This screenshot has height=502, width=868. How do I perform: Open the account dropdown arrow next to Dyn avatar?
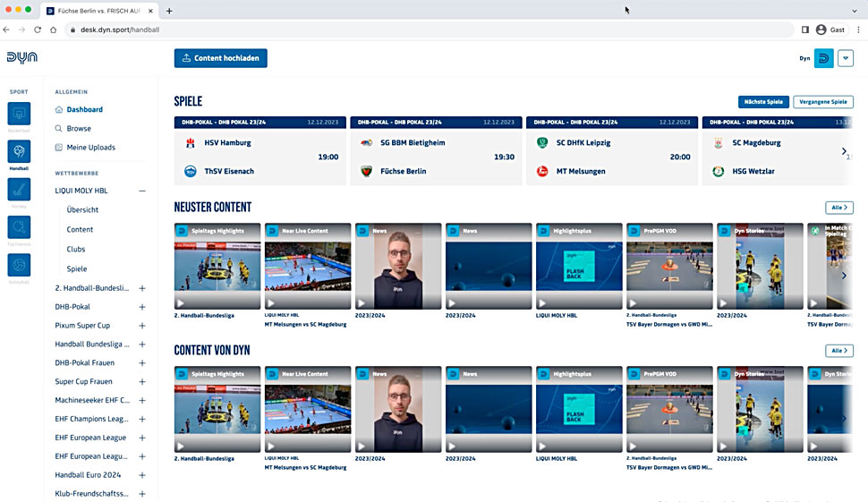point(846,58)
